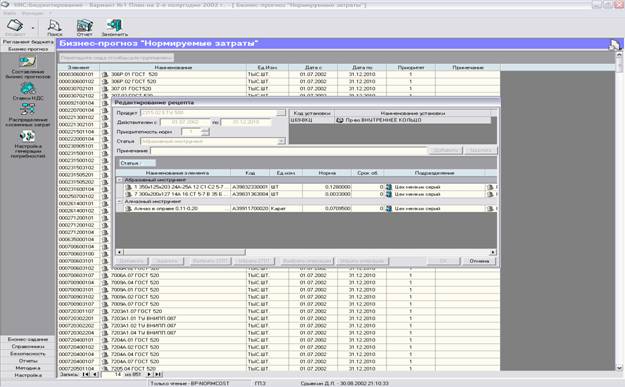Viewport: 625px width, 387px height.
Task: Collapse Абразивный инструмент group
Action: 119,180
